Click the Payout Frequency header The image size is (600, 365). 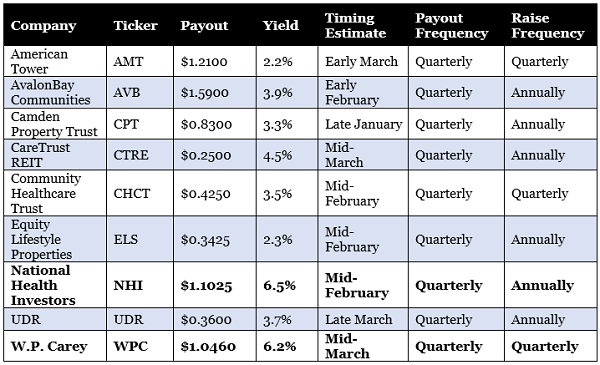click(x=452, y=26)
